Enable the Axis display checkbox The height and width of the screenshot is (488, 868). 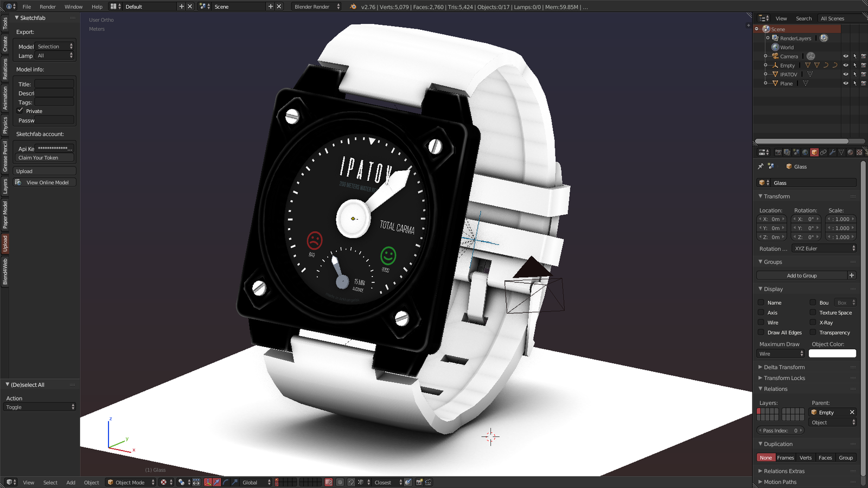coord(761,312)
